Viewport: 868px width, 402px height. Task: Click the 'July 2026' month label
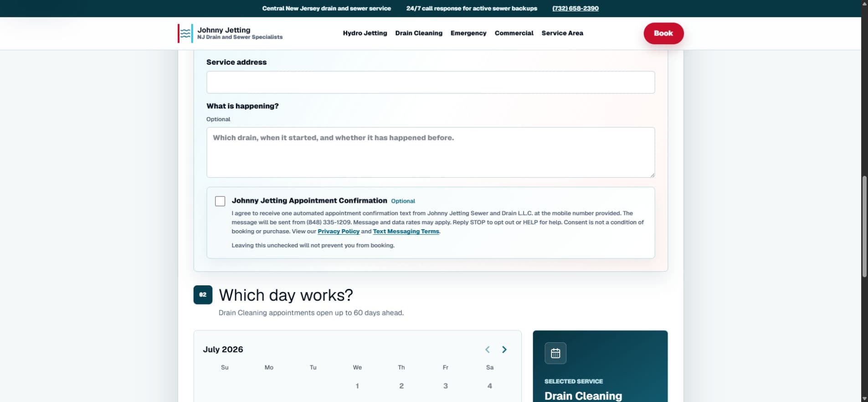(x=223, y=350)
